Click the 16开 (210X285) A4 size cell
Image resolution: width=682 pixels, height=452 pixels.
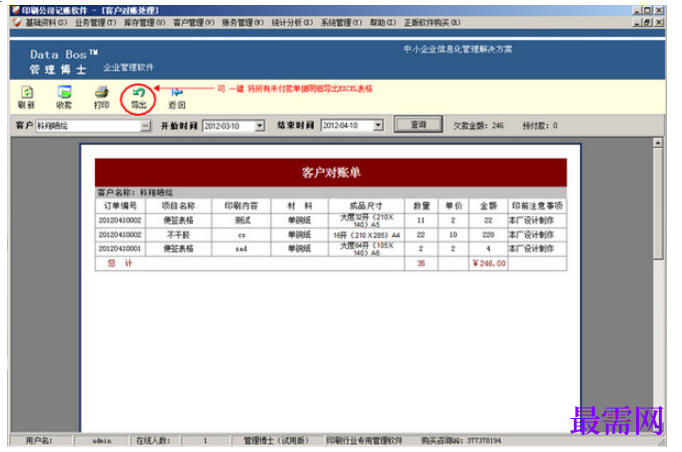366,235
